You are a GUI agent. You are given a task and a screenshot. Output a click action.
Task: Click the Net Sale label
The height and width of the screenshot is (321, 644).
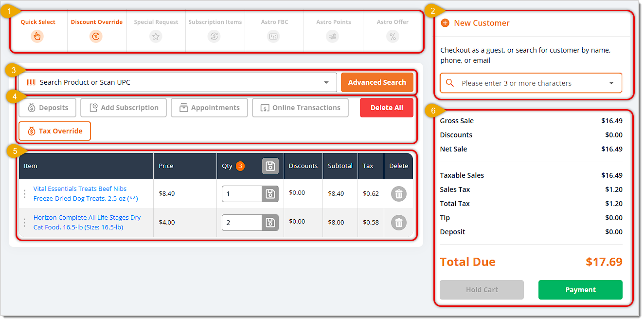pos(453,149)
